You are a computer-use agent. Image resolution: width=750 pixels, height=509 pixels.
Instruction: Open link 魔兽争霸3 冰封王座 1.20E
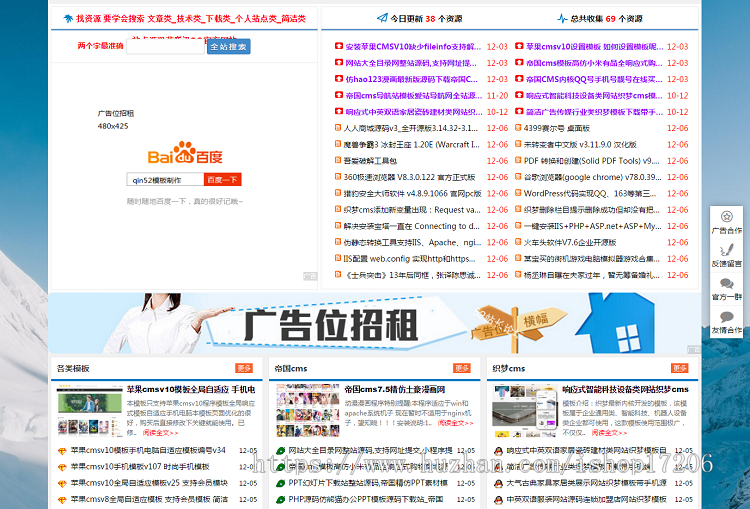tap(411, 144)
